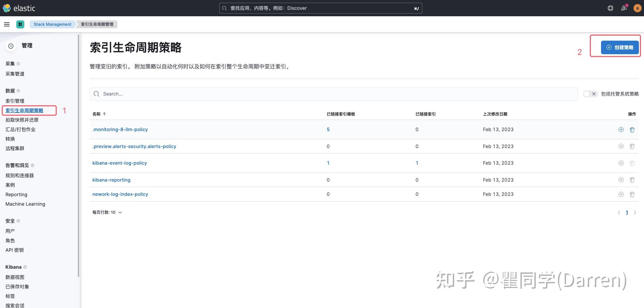Click the gear icon beside 管理 heading
Screen dimensions: 644x308
click(x=10, y=46)
